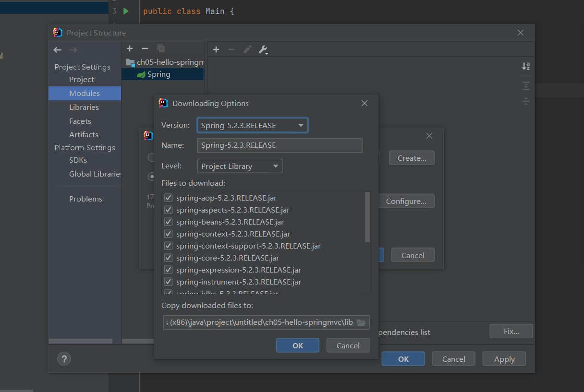
Task: Close the dialog behind Downloading Options
Action: pyautogui.click(x=429, y=136)
